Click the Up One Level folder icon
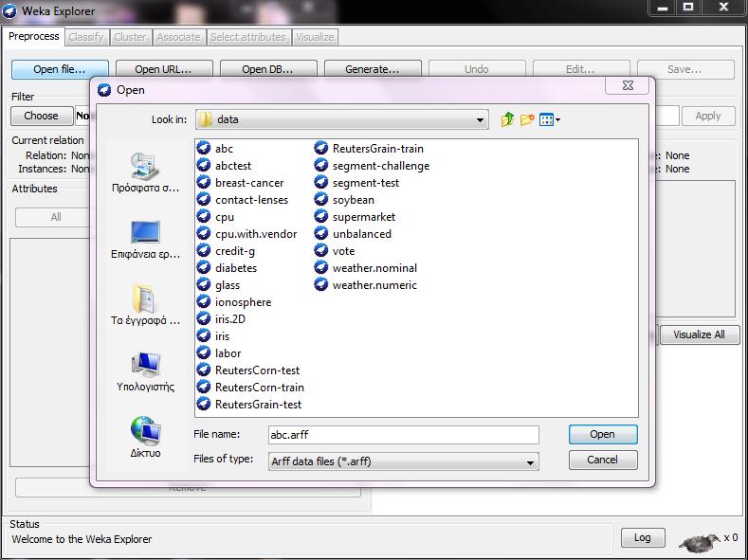 click(507, 119)
